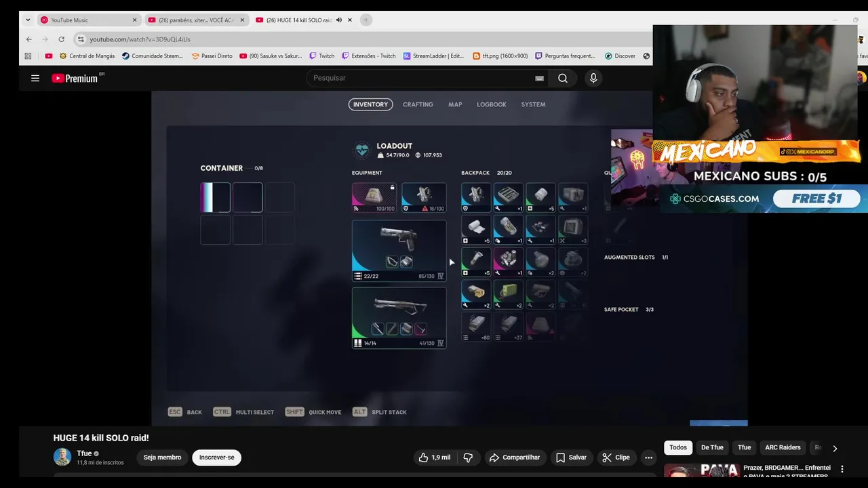Select the MAP tab
This screenshot has height=488, width=868.
(455, 104)
